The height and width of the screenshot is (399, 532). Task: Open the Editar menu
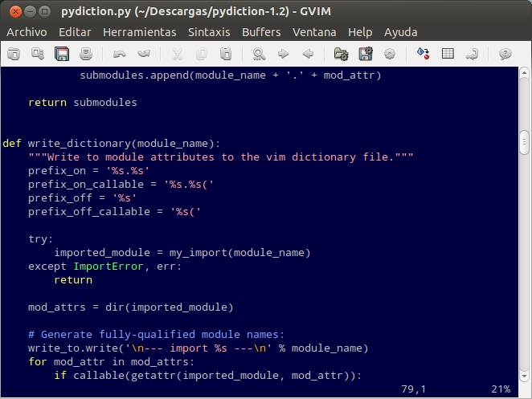point(75,32)
